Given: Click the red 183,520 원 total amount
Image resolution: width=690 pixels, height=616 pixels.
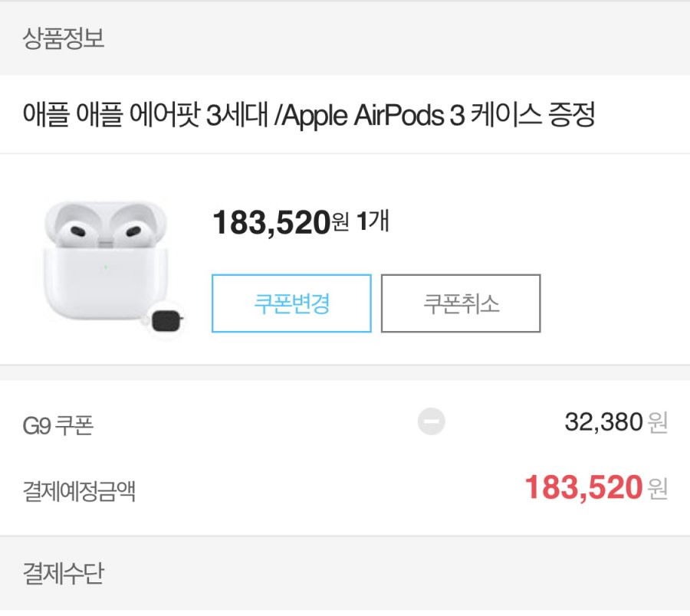Looking at the screenshot, I should click(596, 487).
